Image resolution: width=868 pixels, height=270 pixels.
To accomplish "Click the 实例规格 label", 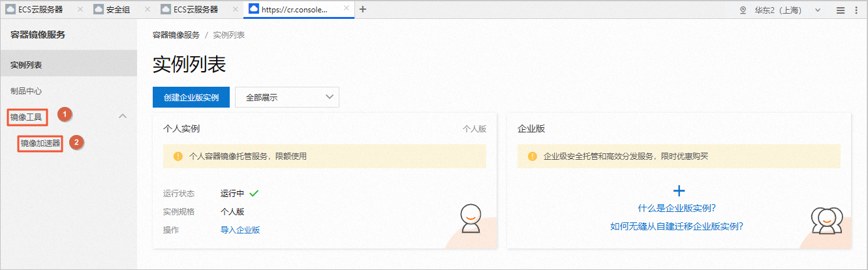I will point(179,211).
